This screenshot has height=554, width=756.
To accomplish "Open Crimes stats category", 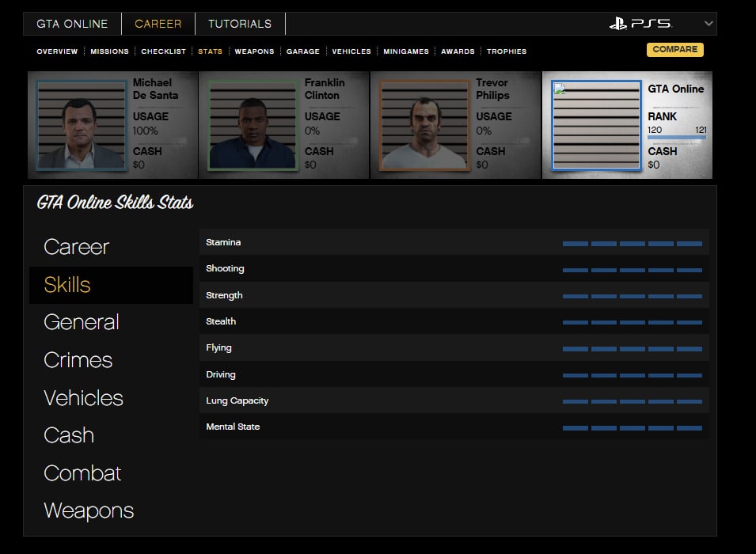I will [78, 359].
